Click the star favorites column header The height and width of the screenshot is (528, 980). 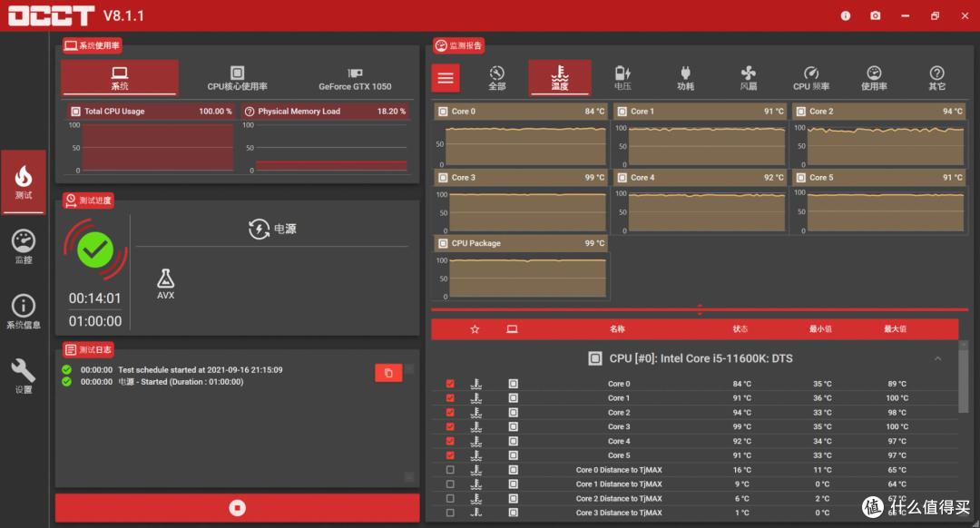pos(475,329)
